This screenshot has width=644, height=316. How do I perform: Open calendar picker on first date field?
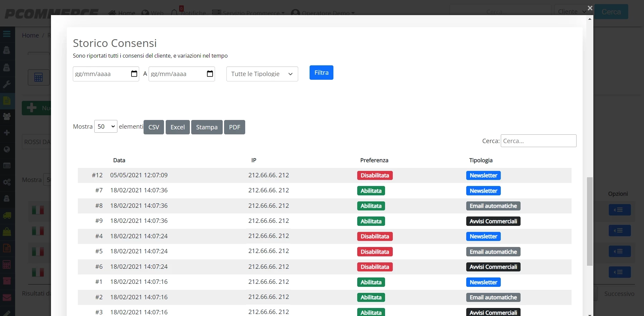[134, 74]
